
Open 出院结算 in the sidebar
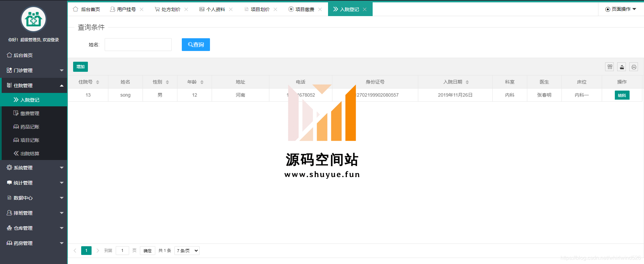[x=34, y=154]
